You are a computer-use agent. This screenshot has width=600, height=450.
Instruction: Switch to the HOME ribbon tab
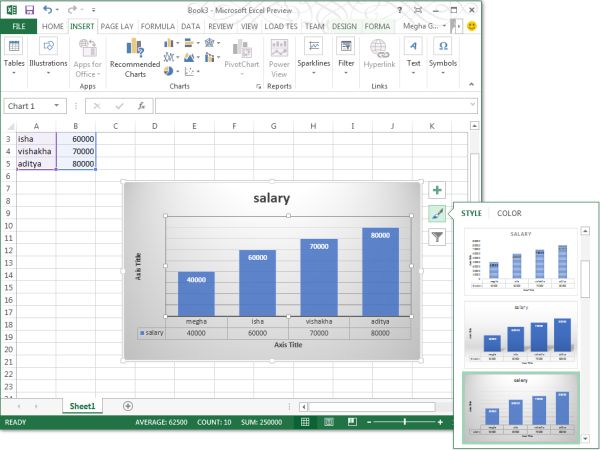[53, 26]
